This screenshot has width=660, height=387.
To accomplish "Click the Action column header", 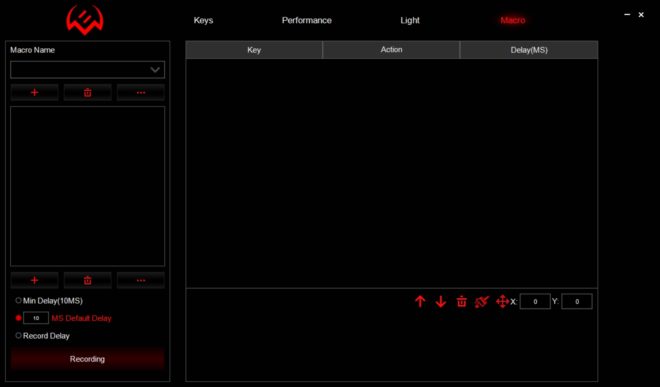I will [x=391, y=50].
